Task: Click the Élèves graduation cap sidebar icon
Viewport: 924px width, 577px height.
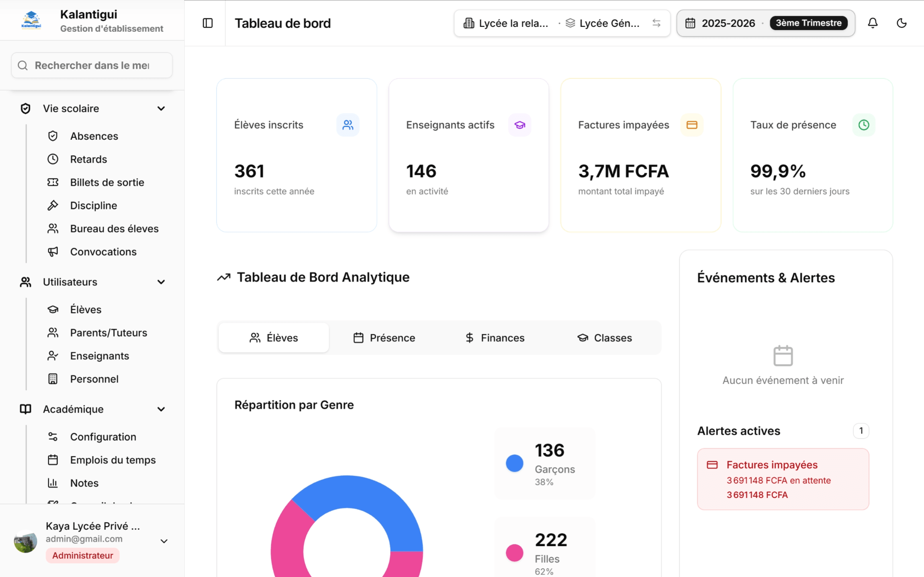Action: click(53, 309)
